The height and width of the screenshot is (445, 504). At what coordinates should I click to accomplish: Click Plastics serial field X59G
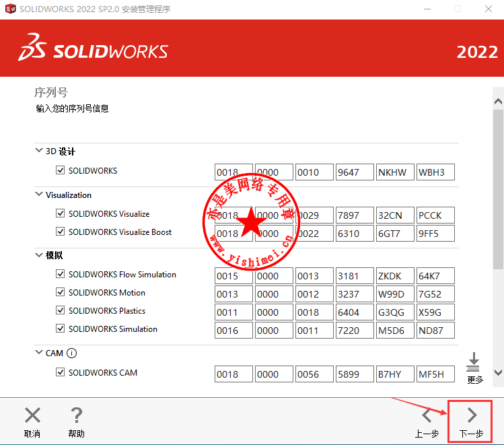coord(435,312)
